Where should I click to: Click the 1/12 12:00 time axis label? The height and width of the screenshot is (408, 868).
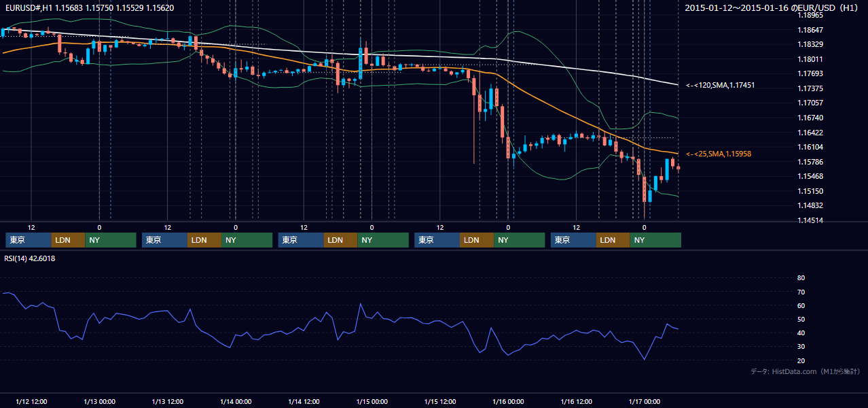(x=31, y=401)
